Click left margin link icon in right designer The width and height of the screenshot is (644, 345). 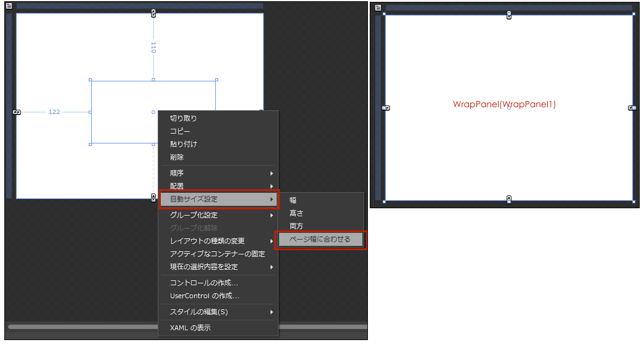pos(386,108)
